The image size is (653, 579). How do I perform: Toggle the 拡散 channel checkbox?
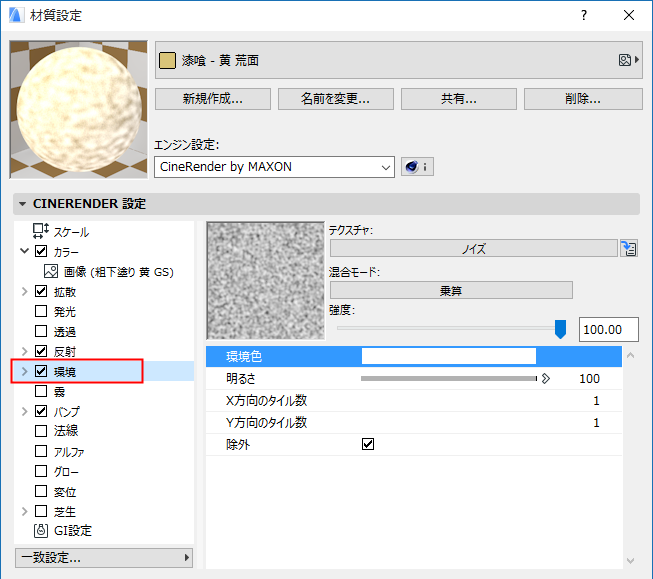(x=41, y=291)
